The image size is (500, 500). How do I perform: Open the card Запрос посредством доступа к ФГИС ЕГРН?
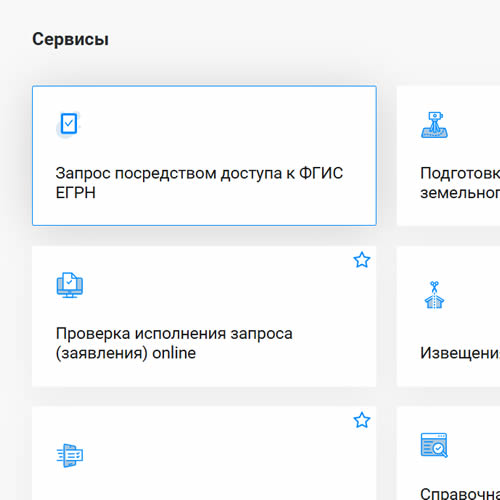coord(204,156)
